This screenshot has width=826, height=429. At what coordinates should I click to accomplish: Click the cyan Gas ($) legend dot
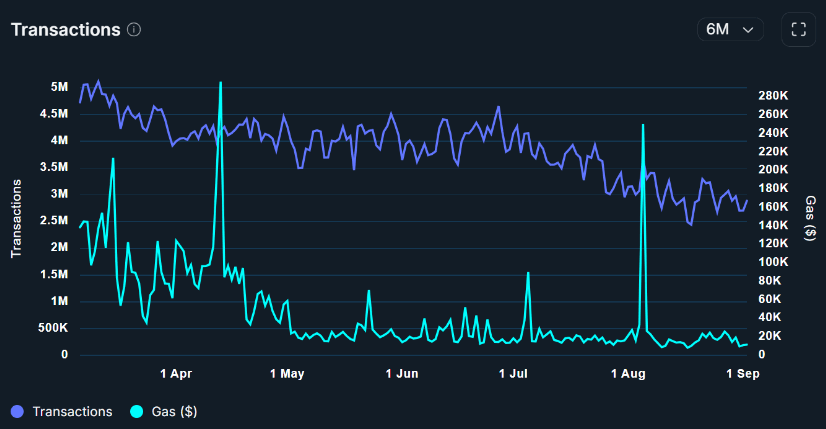click(x=136, y=411)
